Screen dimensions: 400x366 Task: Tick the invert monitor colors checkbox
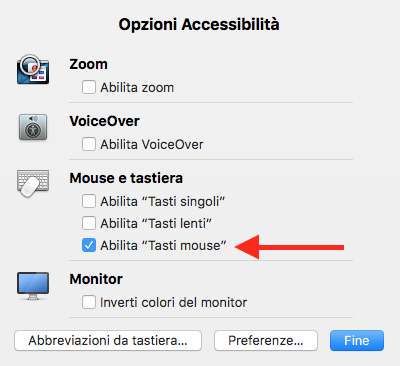pyautogui.click(x=89, y=302)
